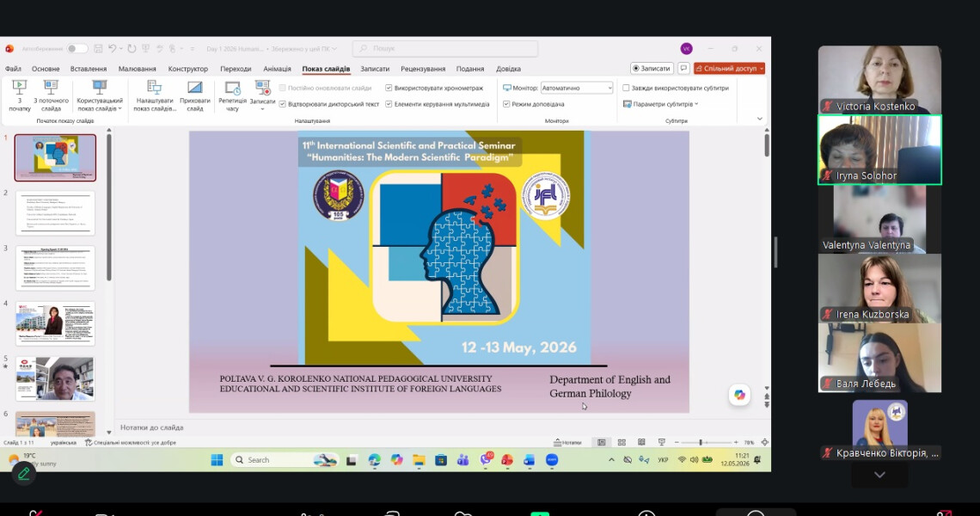Open the Переходи tab
Viewport: 980px width, 516px height.
(236, 69)
